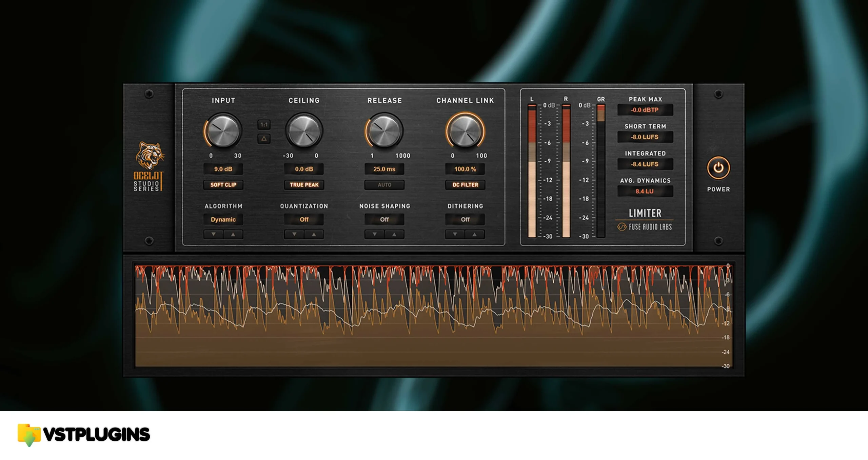
Task: Click the R channel level meter
Action: tap(566, 171)
